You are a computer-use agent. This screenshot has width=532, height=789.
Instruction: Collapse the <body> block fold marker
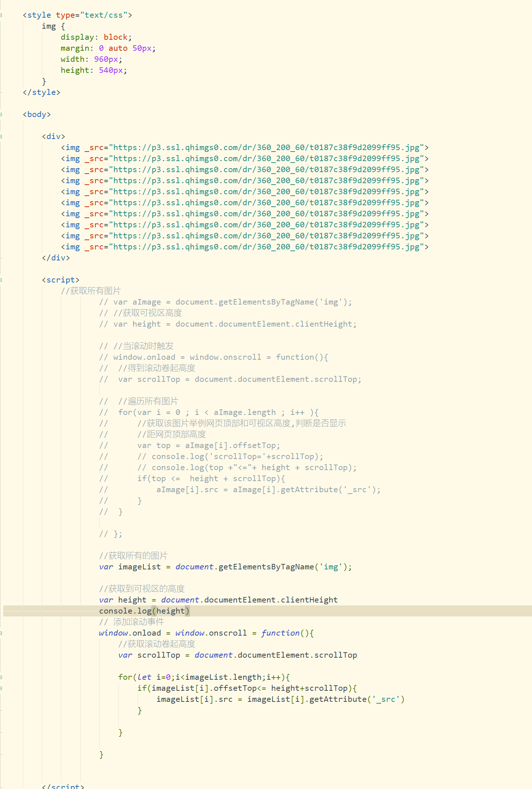click(x=1, y=114)
